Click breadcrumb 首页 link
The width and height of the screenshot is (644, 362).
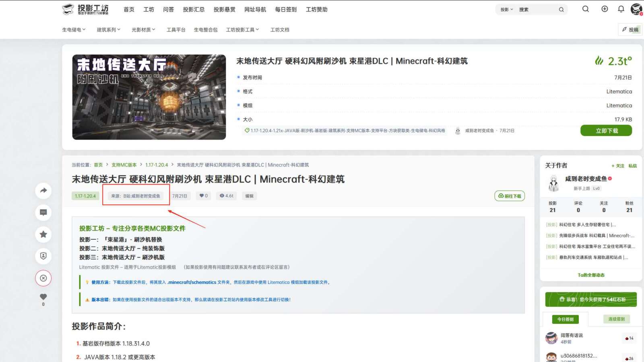[98, 165]
